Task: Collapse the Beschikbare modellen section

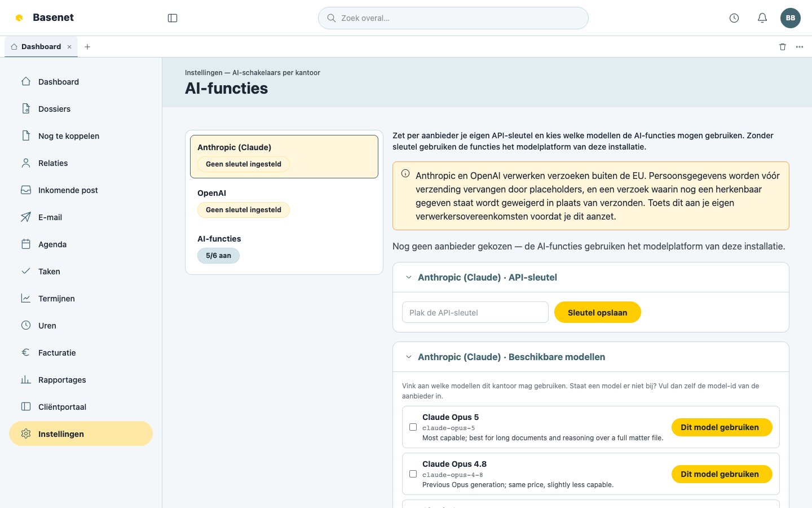Action: 409,357
